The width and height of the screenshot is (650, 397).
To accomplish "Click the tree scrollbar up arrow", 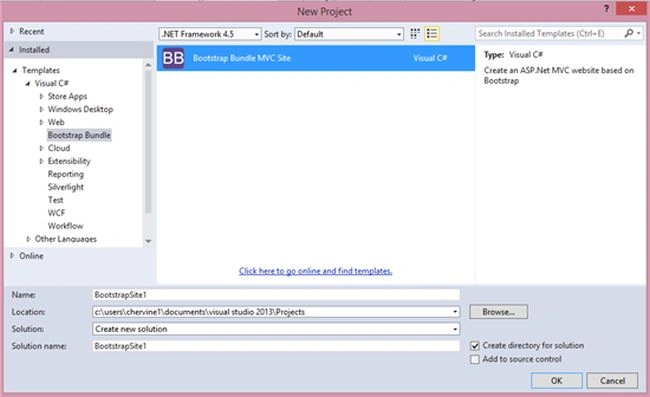I will pyautogui.click(x=148, y=65).
